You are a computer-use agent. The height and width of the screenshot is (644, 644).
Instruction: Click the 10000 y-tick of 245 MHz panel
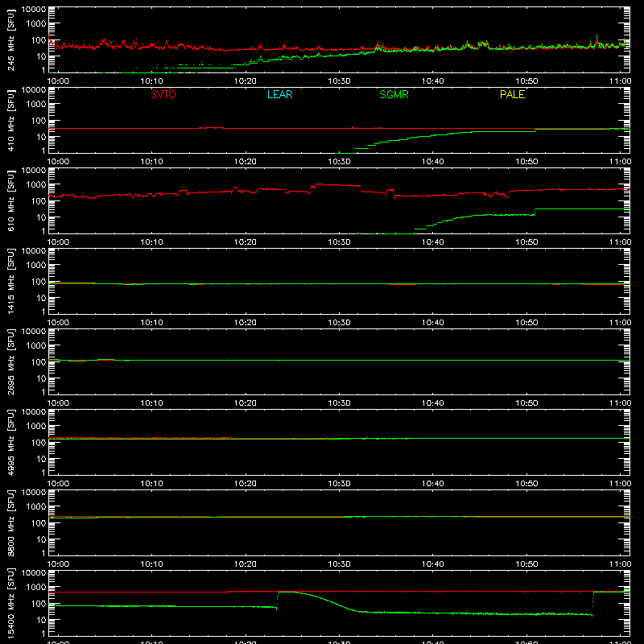(x=34, y=10)
